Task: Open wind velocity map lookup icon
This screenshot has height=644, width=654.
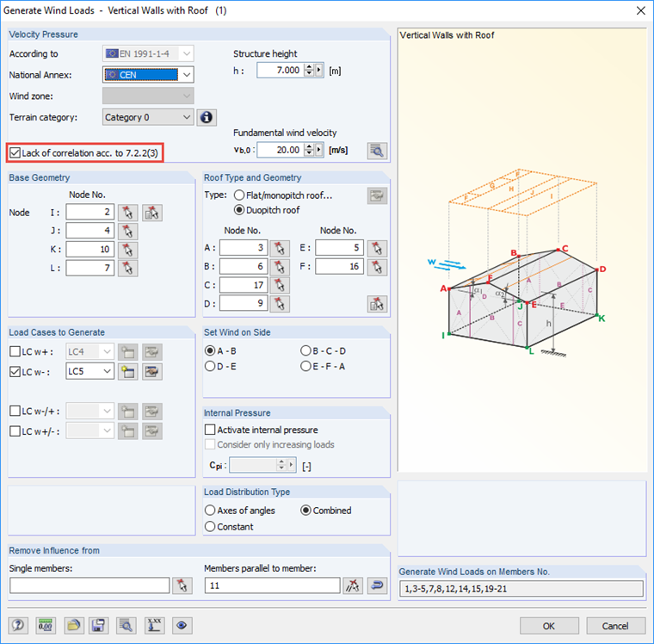Action: point(377,151)
